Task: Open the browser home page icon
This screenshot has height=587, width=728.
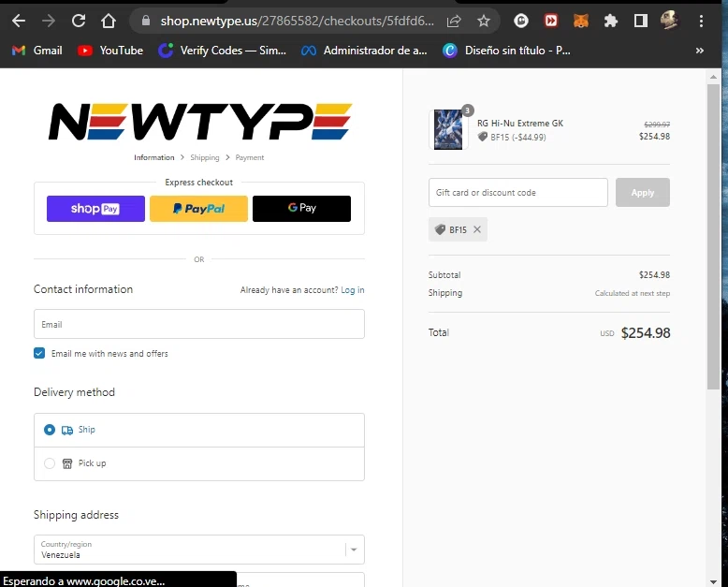Action: (109, 21)
